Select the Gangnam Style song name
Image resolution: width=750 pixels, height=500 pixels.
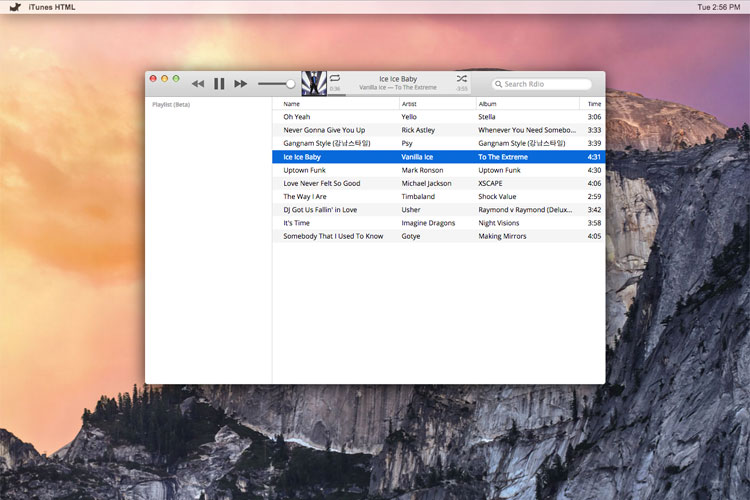[x=327, y=144]
